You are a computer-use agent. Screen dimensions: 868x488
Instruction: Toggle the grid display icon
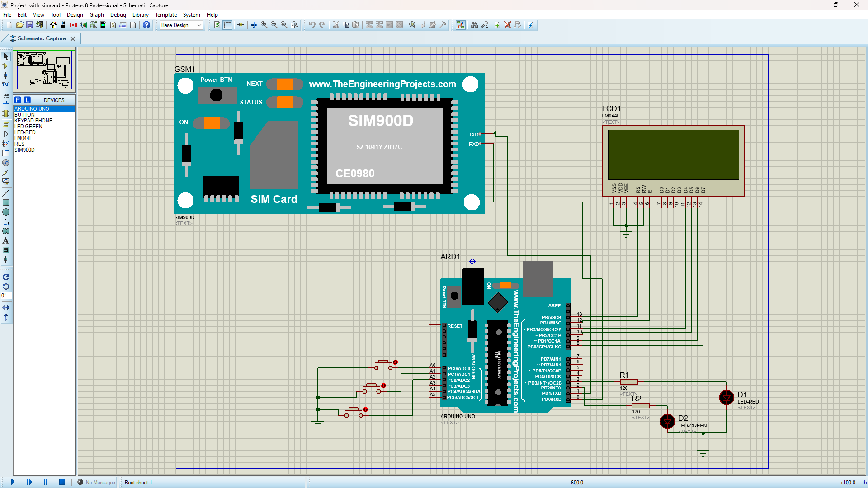pyautogui.click(x=227, y=25)
